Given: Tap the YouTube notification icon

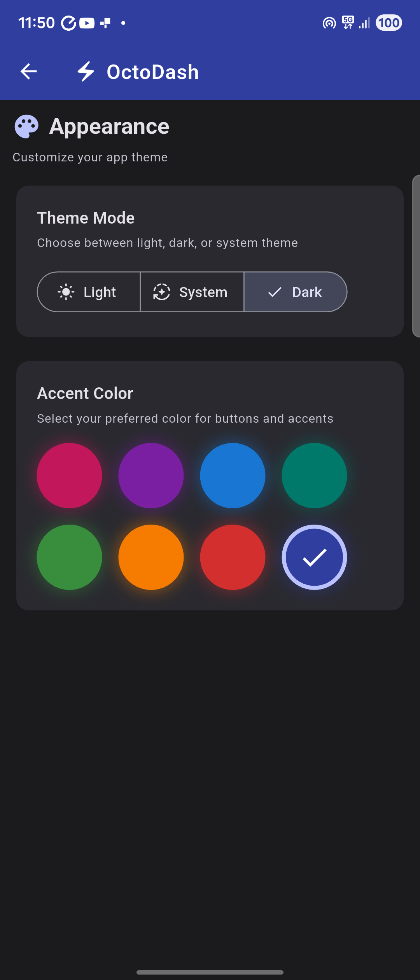Looking at the screenshot, I should pyautogui.click(x=87, y=23).
